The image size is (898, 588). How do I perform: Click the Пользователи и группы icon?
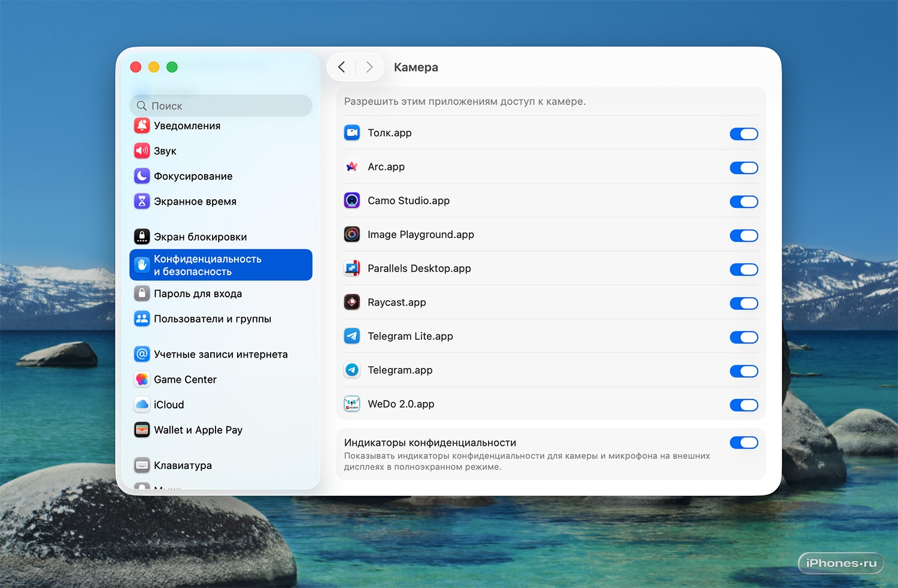142,319
